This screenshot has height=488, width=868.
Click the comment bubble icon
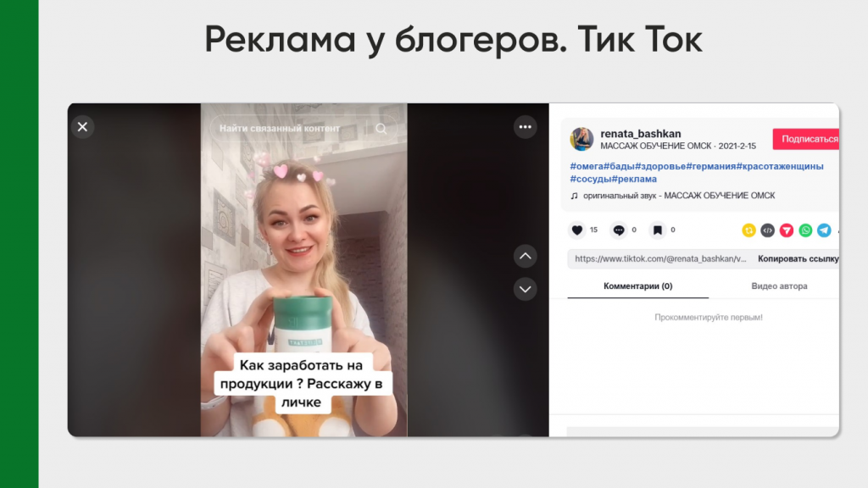[619, 230]
